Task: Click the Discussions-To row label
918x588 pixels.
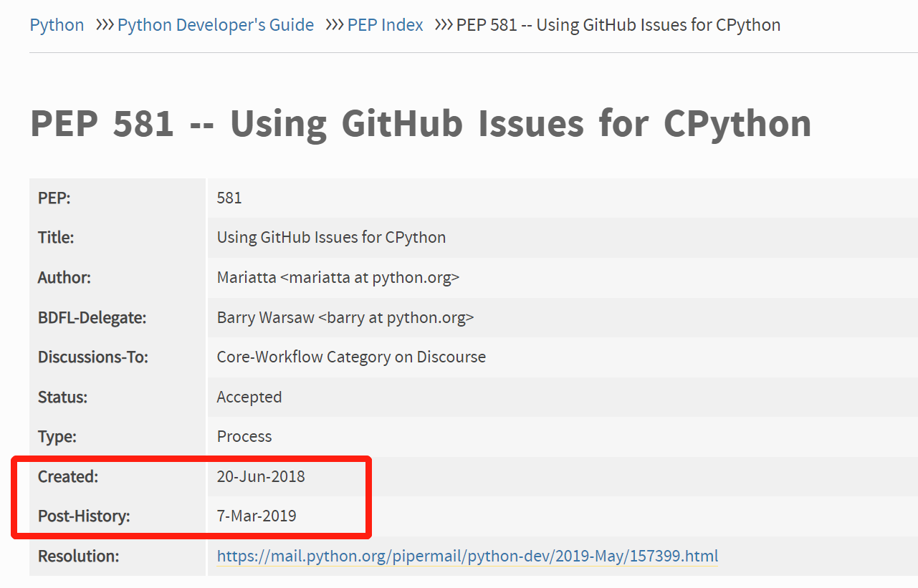Action: point(92,357)
